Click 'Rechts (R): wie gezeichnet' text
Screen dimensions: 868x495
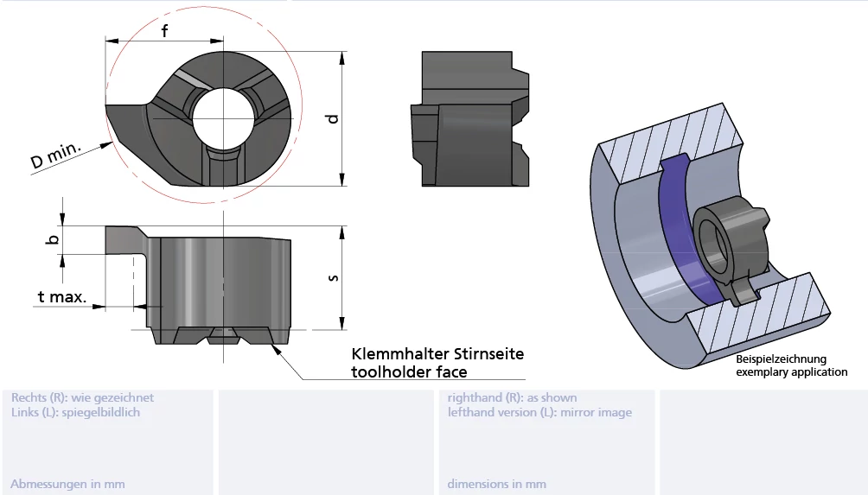[x=82, y=398]
